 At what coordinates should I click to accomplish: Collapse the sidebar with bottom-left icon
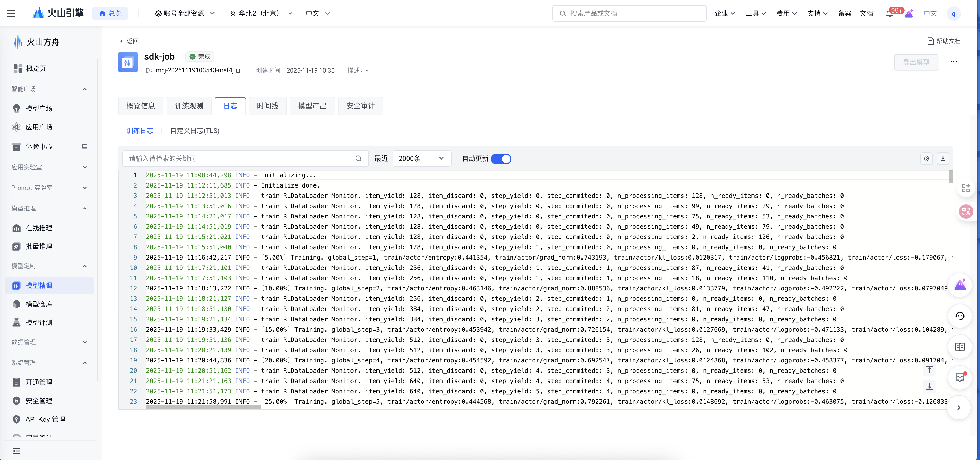coord(16,451)
